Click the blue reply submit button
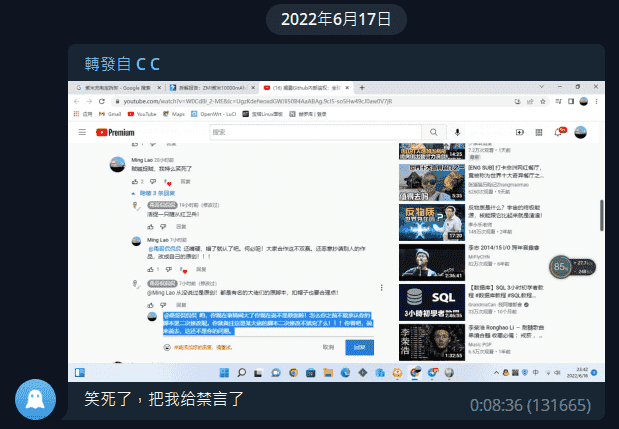 click(x=360, y=346)
